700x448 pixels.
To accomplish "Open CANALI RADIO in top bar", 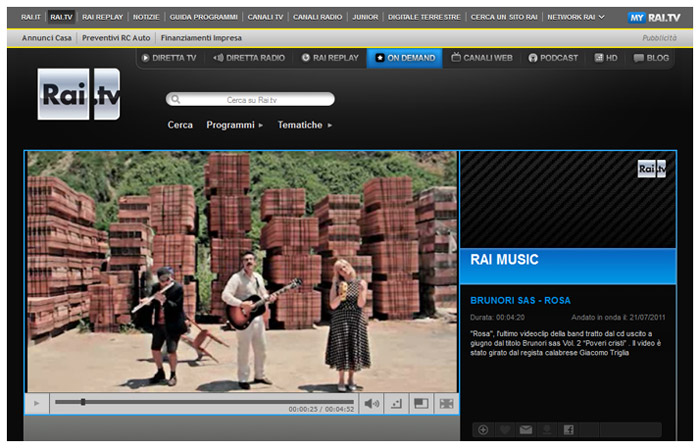I will tap(317, 17).
